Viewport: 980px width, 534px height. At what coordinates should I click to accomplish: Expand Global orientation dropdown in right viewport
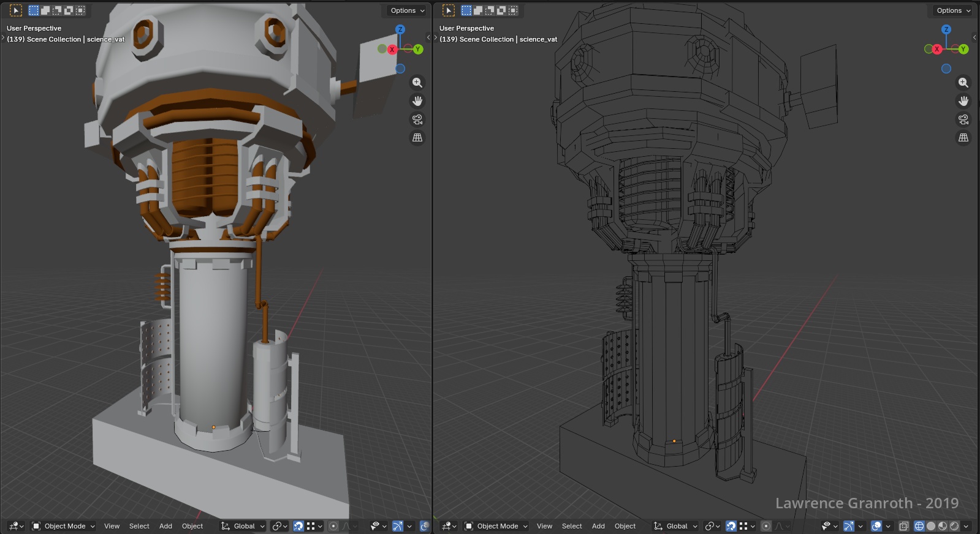click(x=676, y=526)
